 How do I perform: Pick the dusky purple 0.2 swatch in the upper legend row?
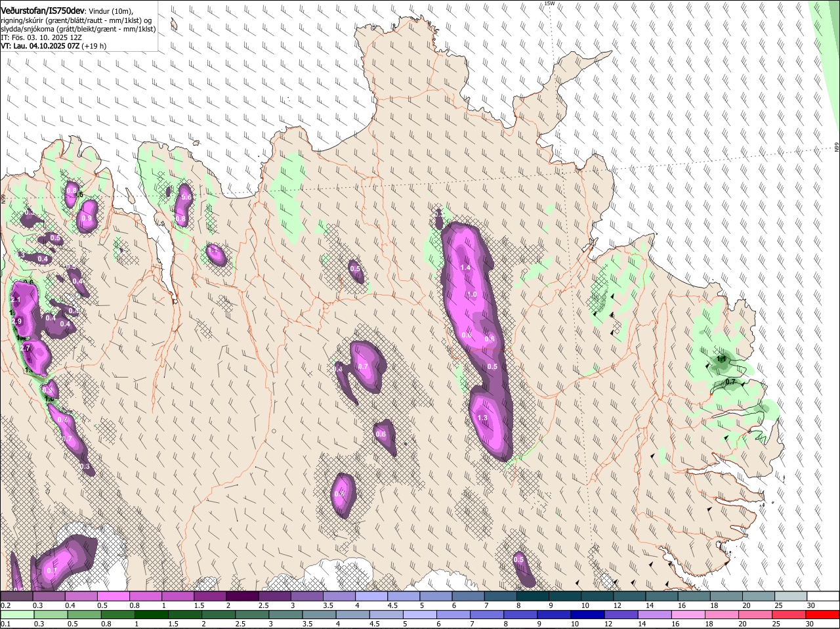[x=17, y=596]
